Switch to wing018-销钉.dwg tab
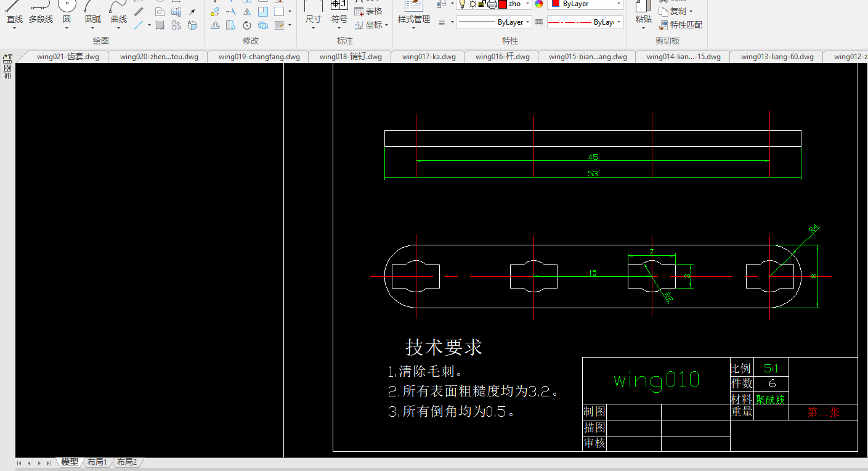 [x=351, y=57]
